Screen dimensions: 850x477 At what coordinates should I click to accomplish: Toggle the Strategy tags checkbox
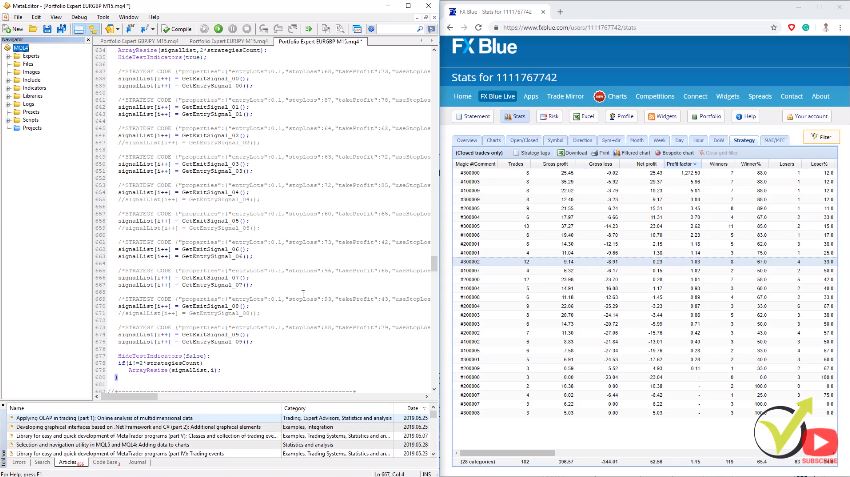click(x=516, y=153)
